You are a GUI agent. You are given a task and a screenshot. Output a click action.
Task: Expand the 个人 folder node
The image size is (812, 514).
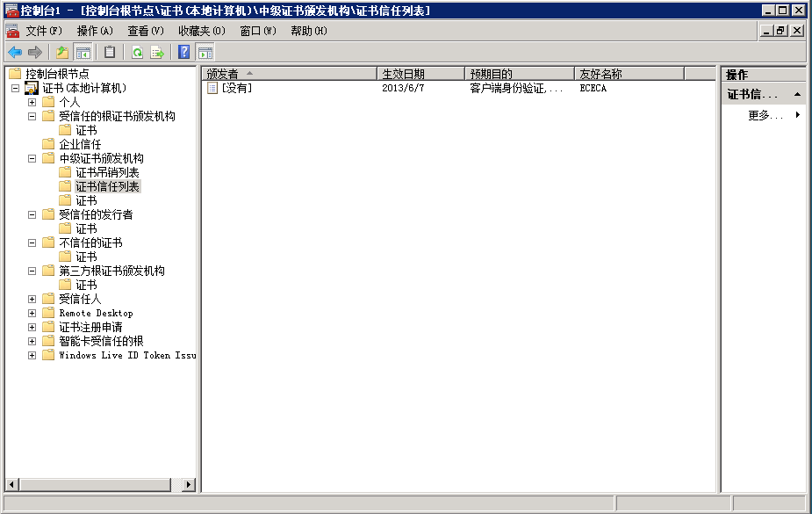[x=32, y=102]
